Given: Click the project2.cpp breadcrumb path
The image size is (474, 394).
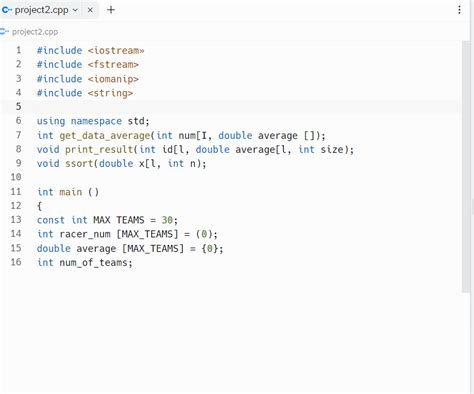Looking at the screenshot, I should point(35,32).
